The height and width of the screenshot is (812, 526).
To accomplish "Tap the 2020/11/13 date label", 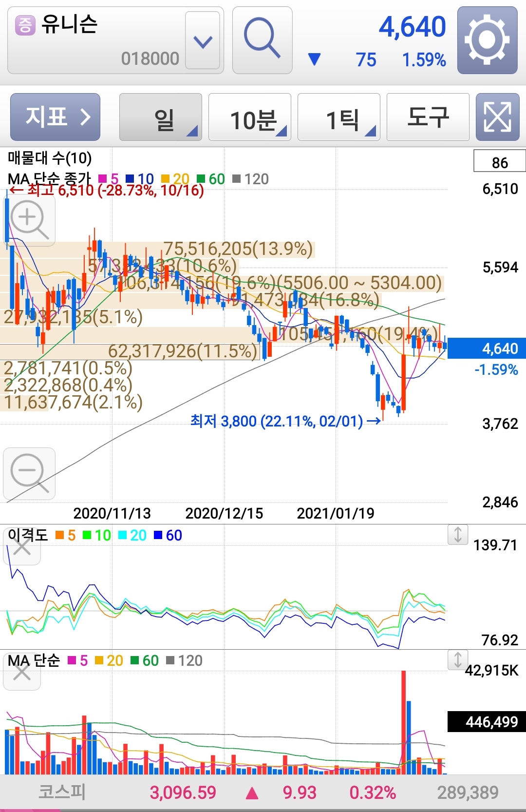I will [x=112, y=513].
